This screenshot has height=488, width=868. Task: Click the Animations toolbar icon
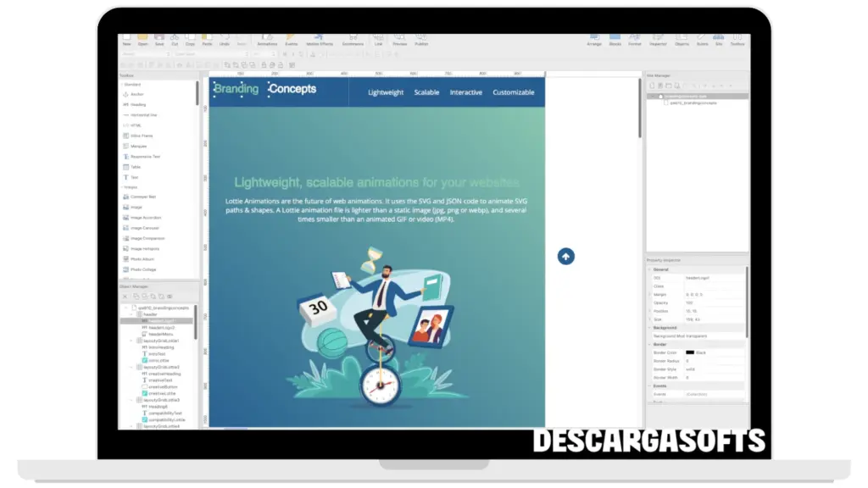[x=266, y=39]
